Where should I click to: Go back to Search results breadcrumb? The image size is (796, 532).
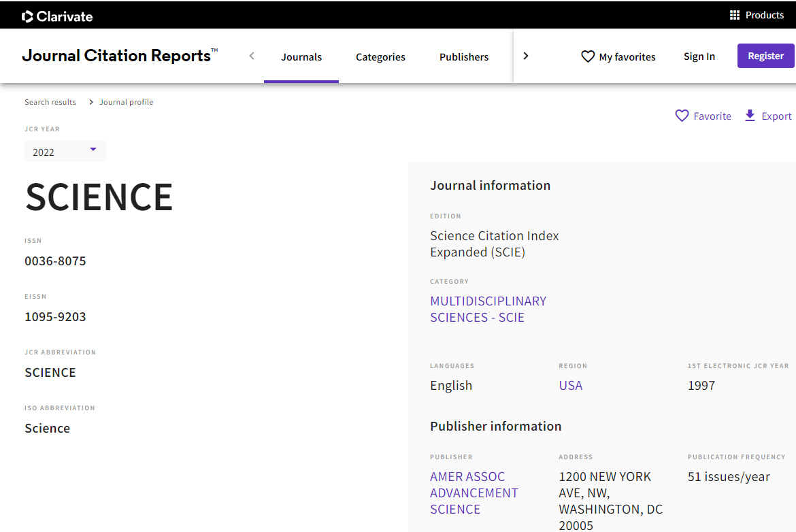click(x=50, y=102)
